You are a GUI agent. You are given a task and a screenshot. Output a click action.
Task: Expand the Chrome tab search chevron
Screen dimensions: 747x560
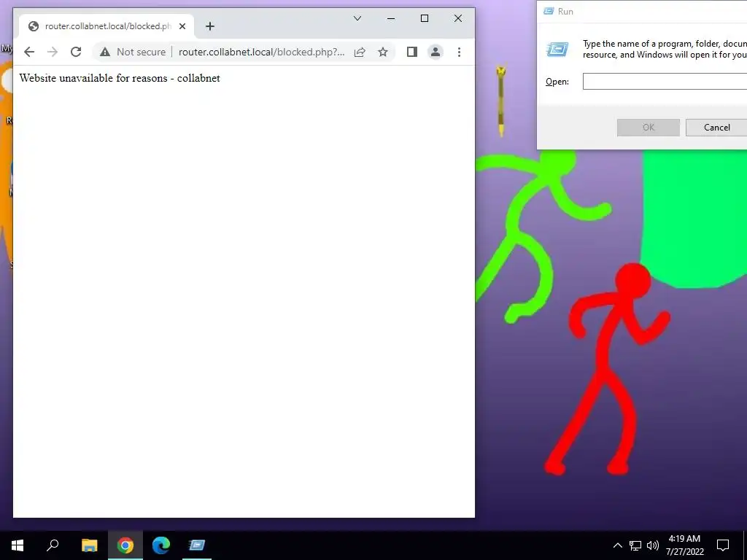tap(357, 18)
